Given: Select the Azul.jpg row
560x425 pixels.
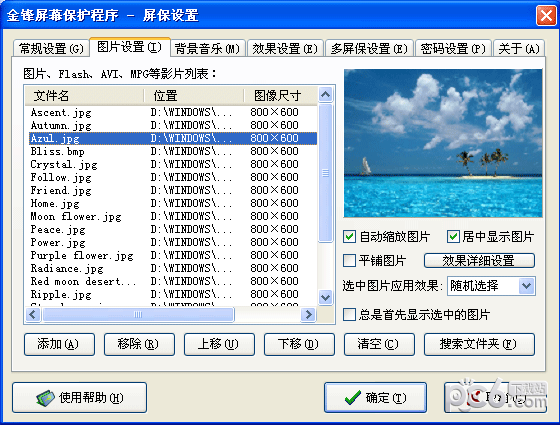Looking at the screenshot, I should tap(172, 138).
